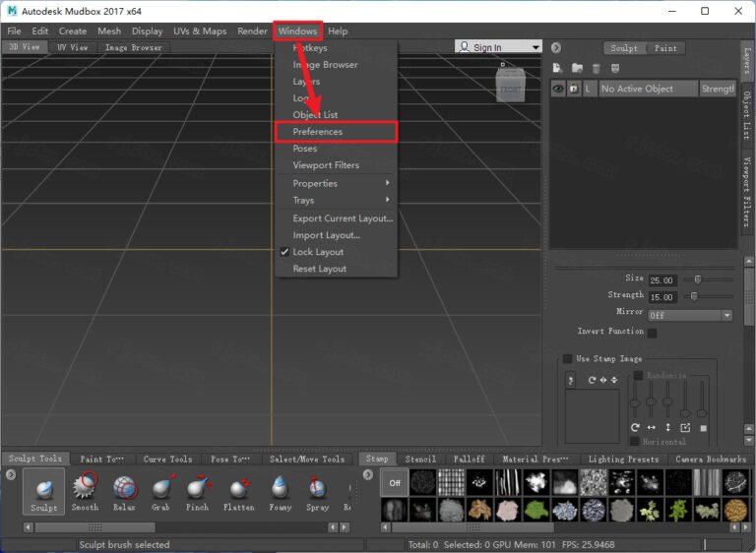Switch to Sculpt layers mode
Image resolution: width=756 pixels, height=553 pixels.
point(624,48)
